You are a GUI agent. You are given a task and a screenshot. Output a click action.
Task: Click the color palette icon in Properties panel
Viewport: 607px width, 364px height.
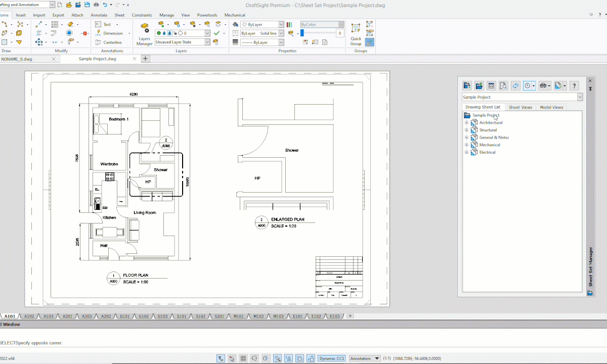pos(289,24)
